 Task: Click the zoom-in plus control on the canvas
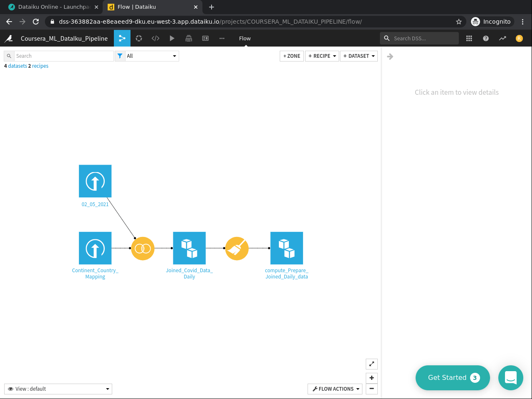[371, 378]
